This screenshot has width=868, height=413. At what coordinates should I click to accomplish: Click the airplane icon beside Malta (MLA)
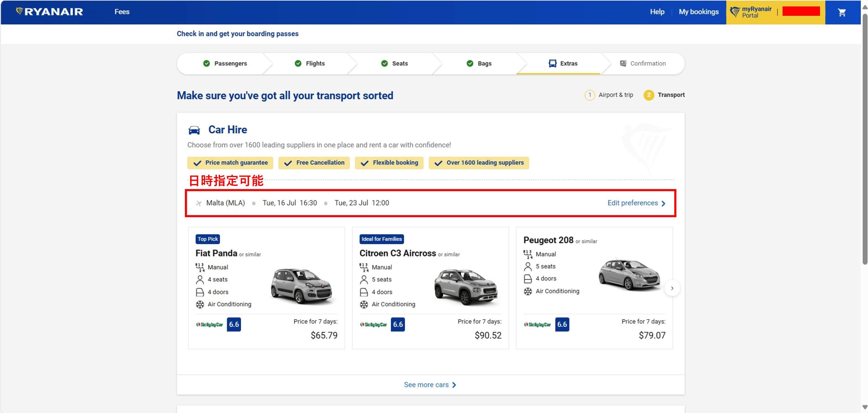(199, 203)
